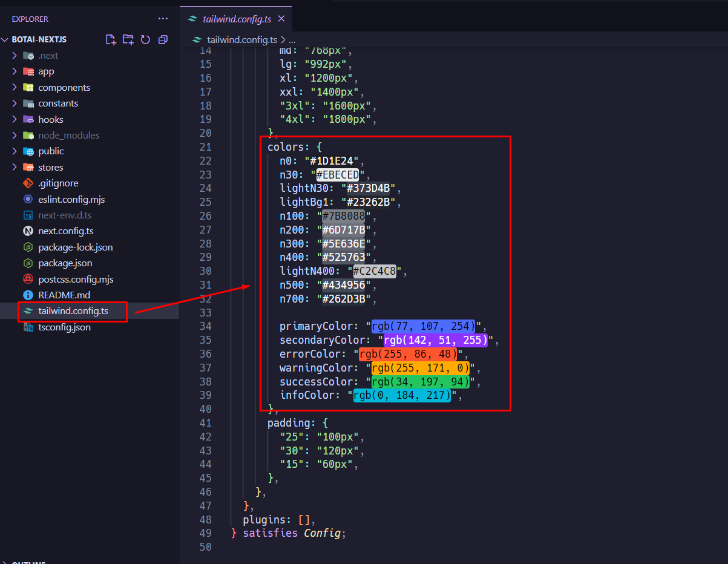Click the successColor rgb(34, 197, 94) swatch
The image size is (728, 564).
[x=420, y=382]
